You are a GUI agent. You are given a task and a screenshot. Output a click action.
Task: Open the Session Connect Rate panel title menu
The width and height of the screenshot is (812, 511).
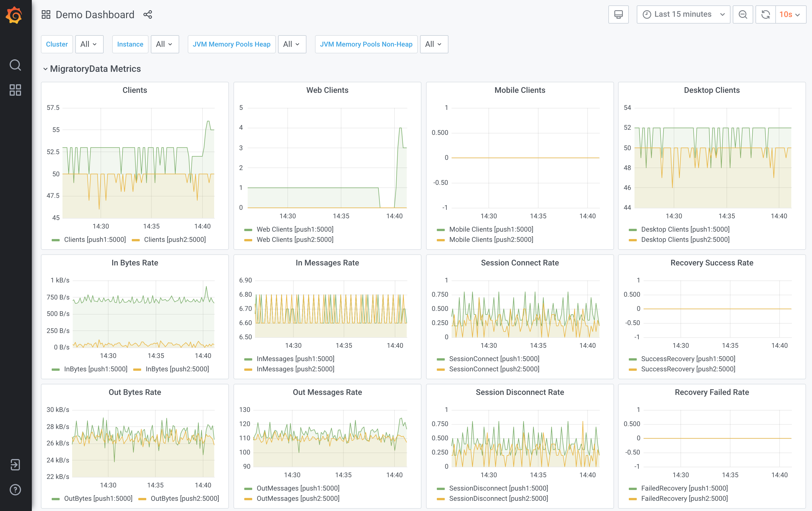click(520, 263)
